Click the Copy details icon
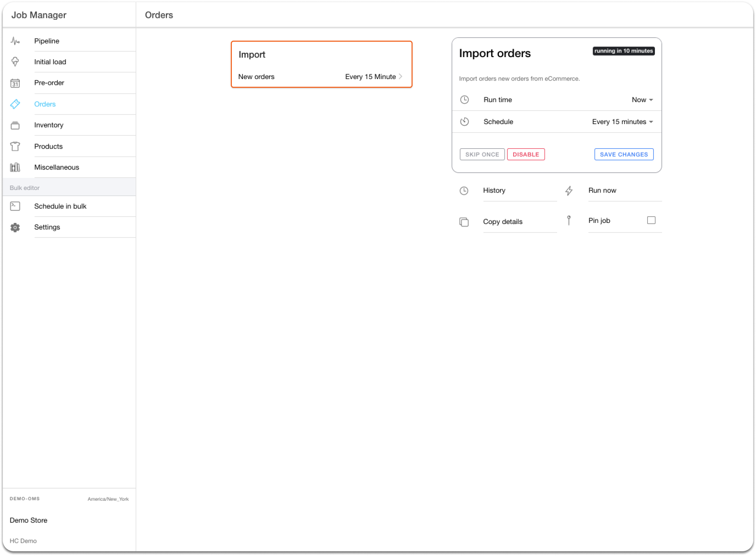 [x=464, y=222]
